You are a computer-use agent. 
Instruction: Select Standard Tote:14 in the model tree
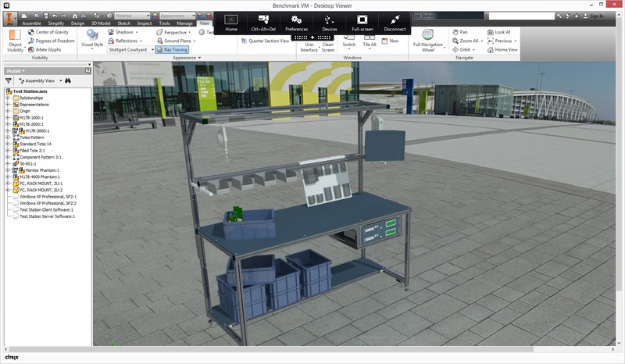coord(35,144)
